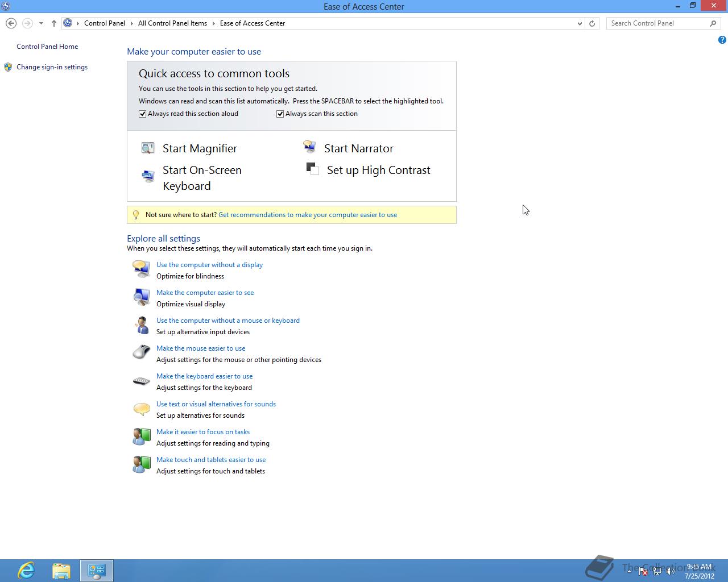Click the Ease of Access title bar icon

[5, 6]
